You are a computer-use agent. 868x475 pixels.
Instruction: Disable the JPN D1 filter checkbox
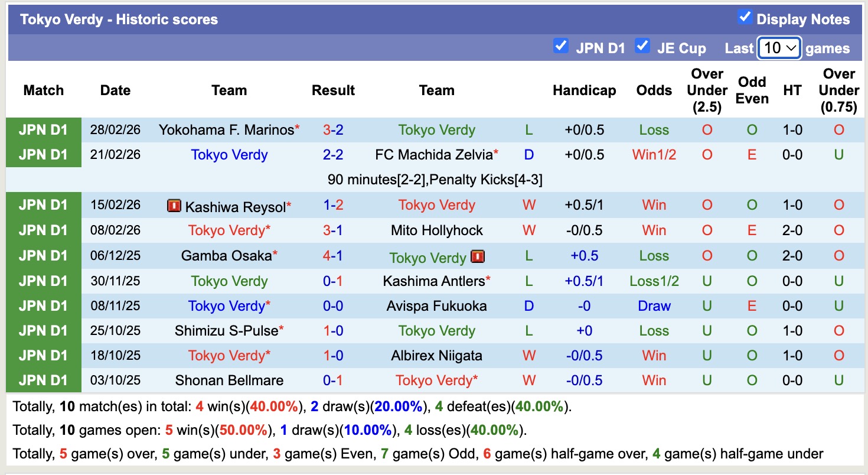(560, 46)
